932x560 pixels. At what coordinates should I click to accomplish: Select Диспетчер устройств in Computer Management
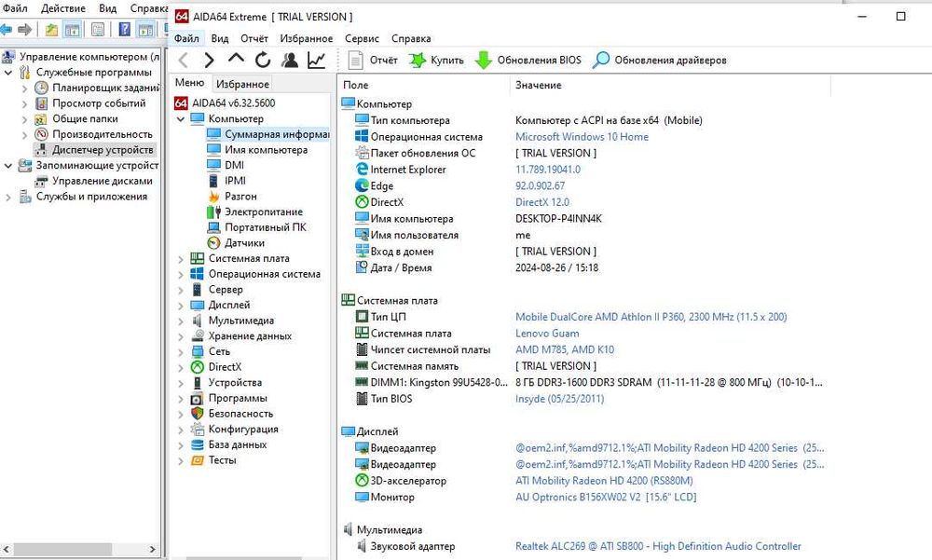tap(103, 150)
